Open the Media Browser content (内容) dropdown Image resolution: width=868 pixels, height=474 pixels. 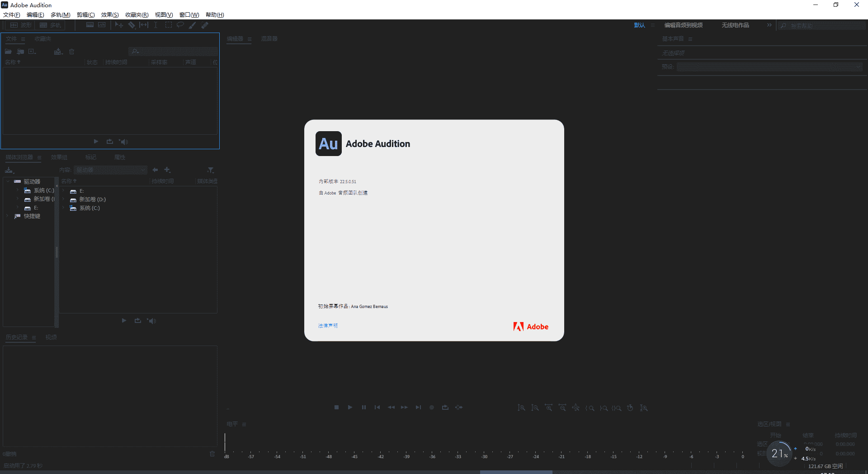pyautogui.click(x=111, y=170)
